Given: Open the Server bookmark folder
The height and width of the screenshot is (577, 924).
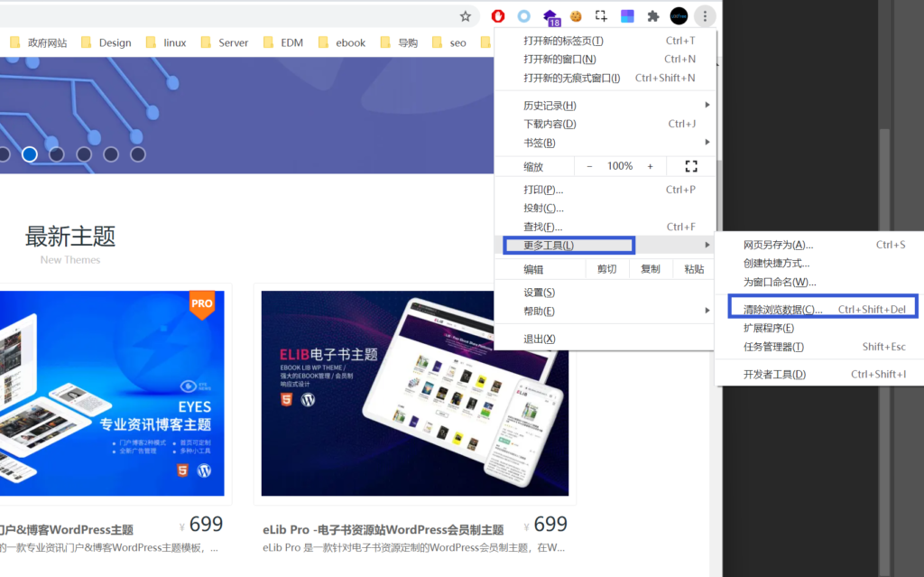Looking at the screenshot, I should (225, 42).
